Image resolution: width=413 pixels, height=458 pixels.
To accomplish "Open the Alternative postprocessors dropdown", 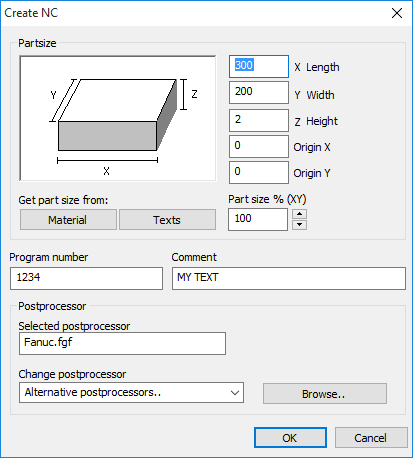I will coord(131,393).
